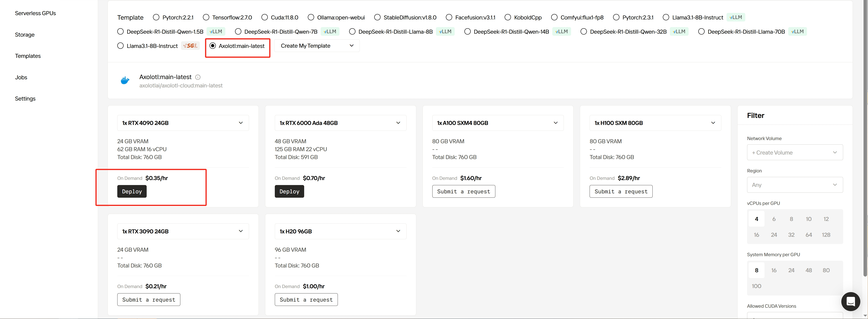Click chevron arrow on 1x H100 SXM 80GB
Viewport: 868px width, 319px height.
coord(713,123)
